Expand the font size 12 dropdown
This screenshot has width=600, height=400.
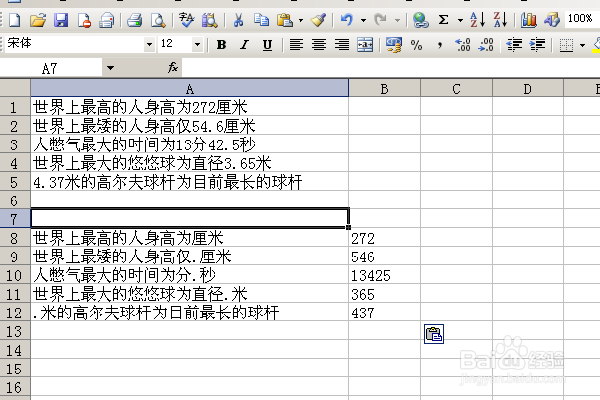click(197, 45)
